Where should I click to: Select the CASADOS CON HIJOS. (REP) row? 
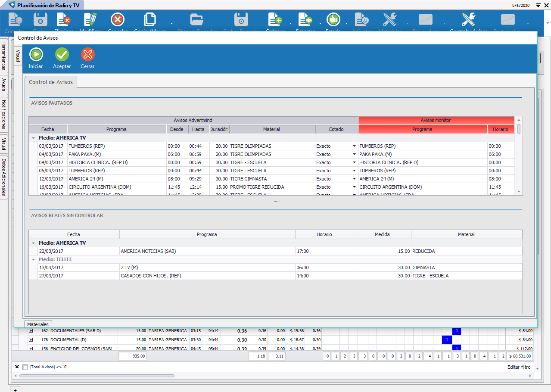[276, 276]
